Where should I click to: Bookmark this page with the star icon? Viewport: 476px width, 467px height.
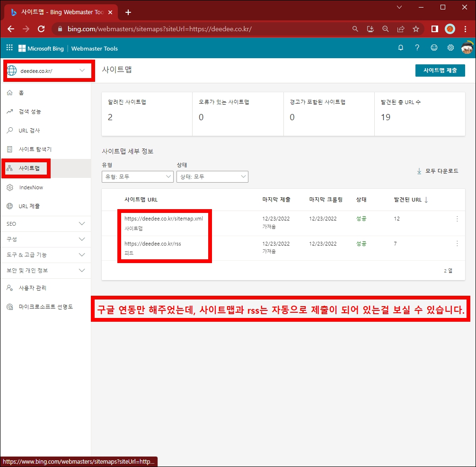416,29
